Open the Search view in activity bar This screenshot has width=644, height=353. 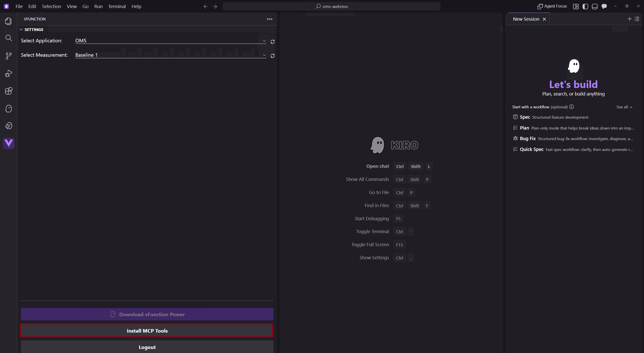[x=9, y=38]
